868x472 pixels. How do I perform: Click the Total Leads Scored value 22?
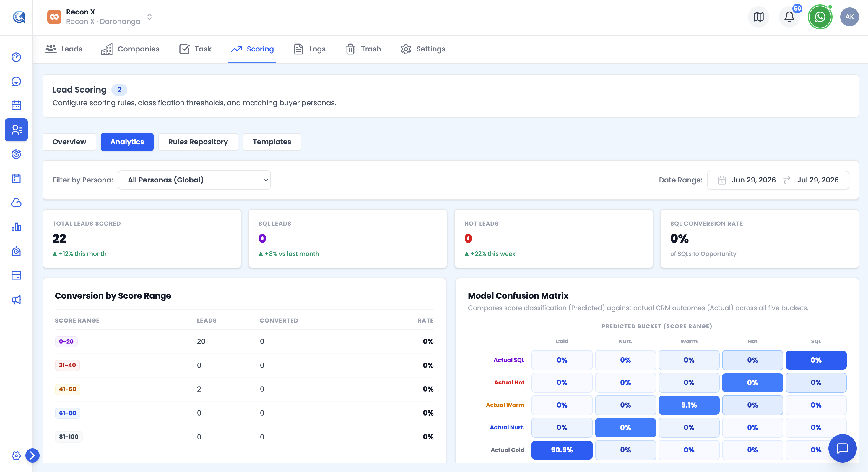[59, 238]
